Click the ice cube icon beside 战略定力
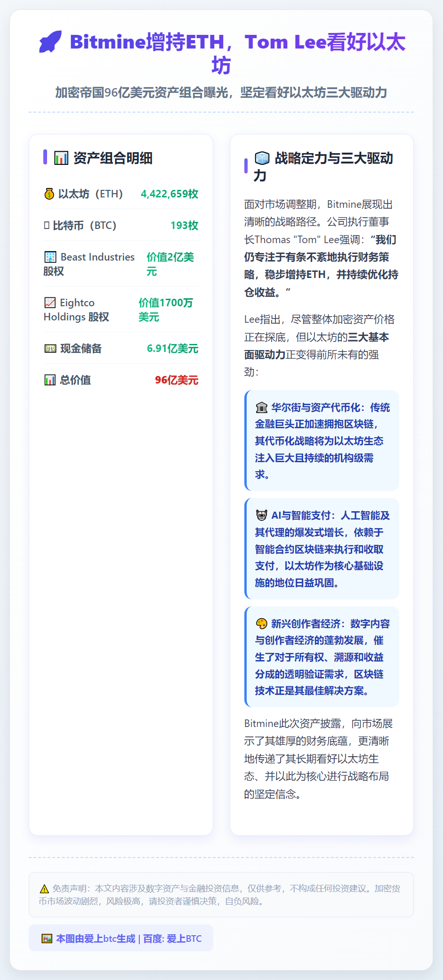Image resolution: width=443 pixels, height=980 pixels. [x=262, y=158]
